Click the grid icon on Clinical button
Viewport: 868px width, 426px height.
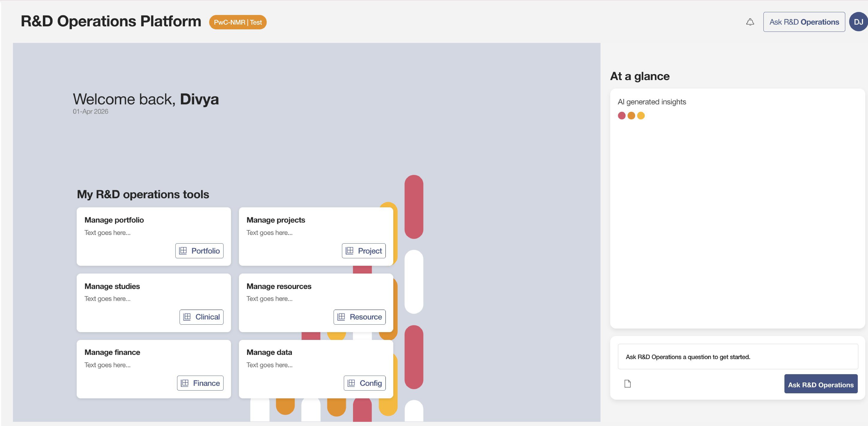coord(187,317)
